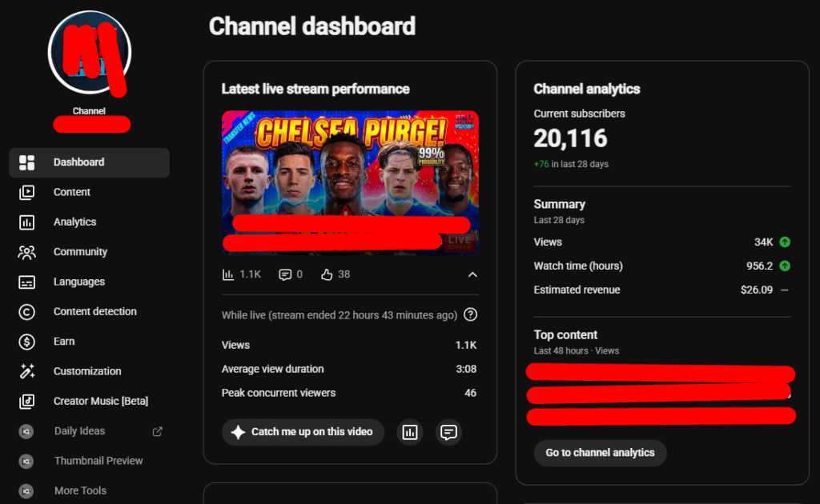This screenshot has height=504, width=820.
Task: Select Content detection menu item
Action: 90,312
